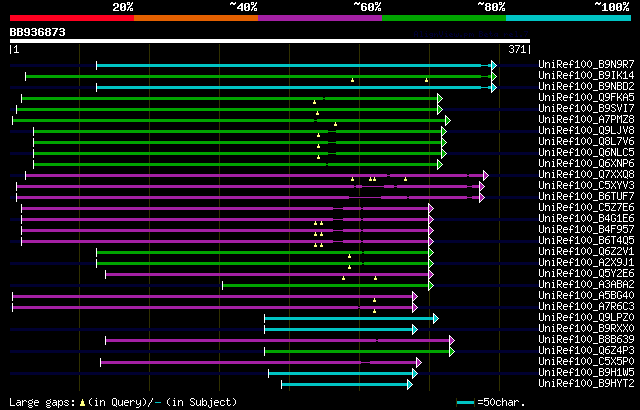Click the UniRef100_B9N9R7 subject label

(586, 64)
